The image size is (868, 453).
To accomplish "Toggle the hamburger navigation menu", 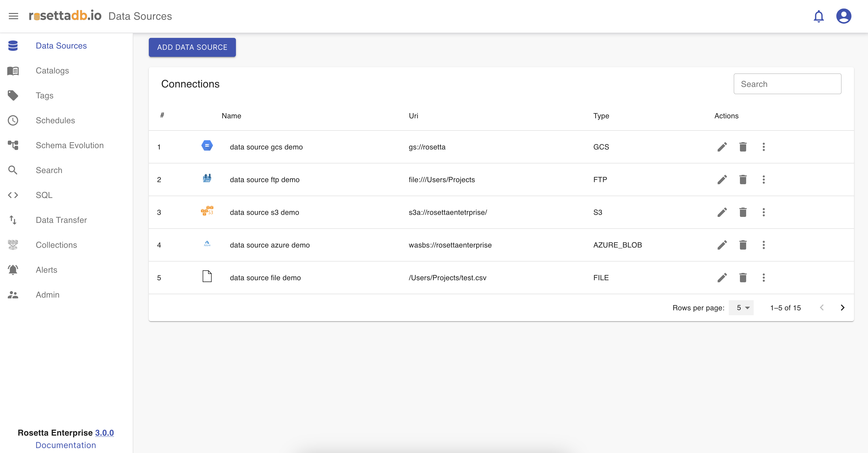I will coord(13,16).
